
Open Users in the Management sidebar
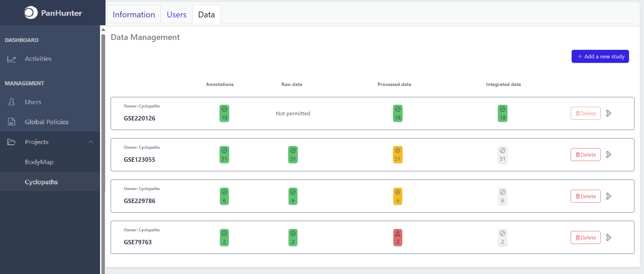click(x=33, y=102)
